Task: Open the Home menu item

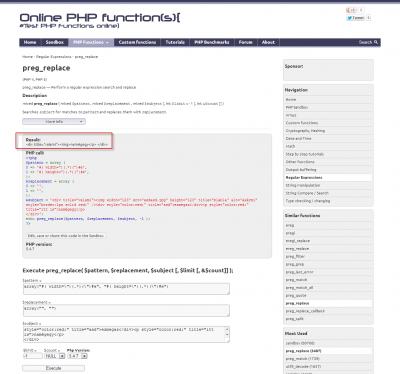Action: (x=30, y=42)
